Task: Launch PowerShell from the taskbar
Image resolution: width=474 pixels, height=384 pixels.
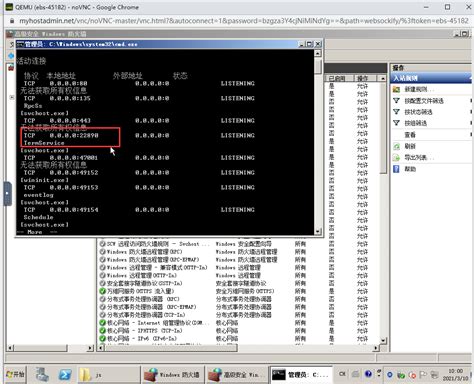Action: pyautogui.click(x=65, y=375)
